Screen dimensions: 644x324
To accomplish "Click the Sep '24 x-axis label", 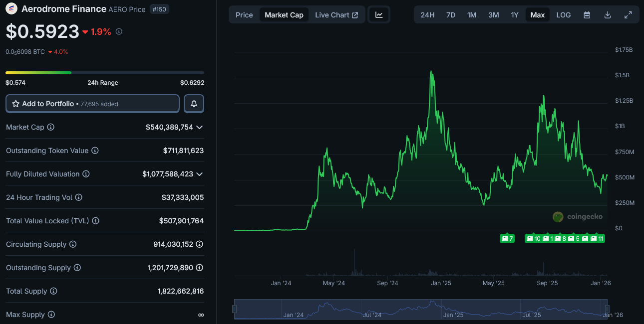I will pyautogui.click(x=387, y=283).
